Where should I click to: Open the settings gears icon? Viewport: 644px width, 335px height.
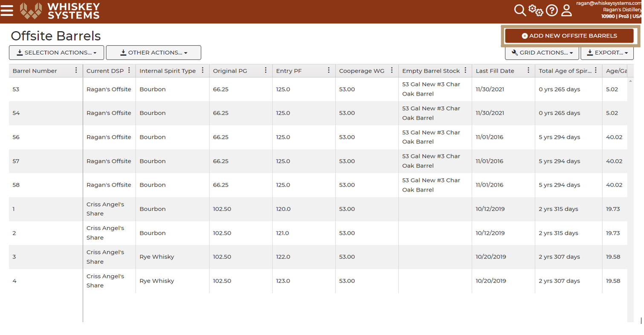click(536, 10)
